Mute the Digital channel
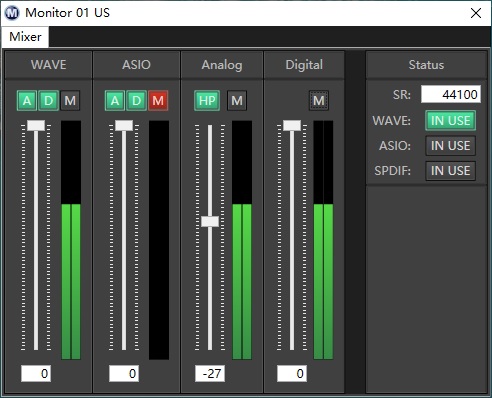Viewport: 492px width, 398px height. [319, 100]
